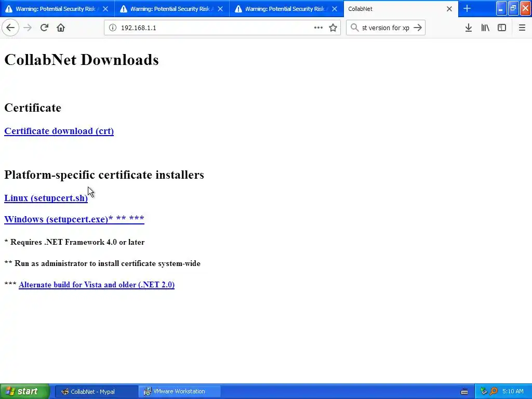Open a new tab with plus
This screenshot has height=399, width=532.
[467, 9]
